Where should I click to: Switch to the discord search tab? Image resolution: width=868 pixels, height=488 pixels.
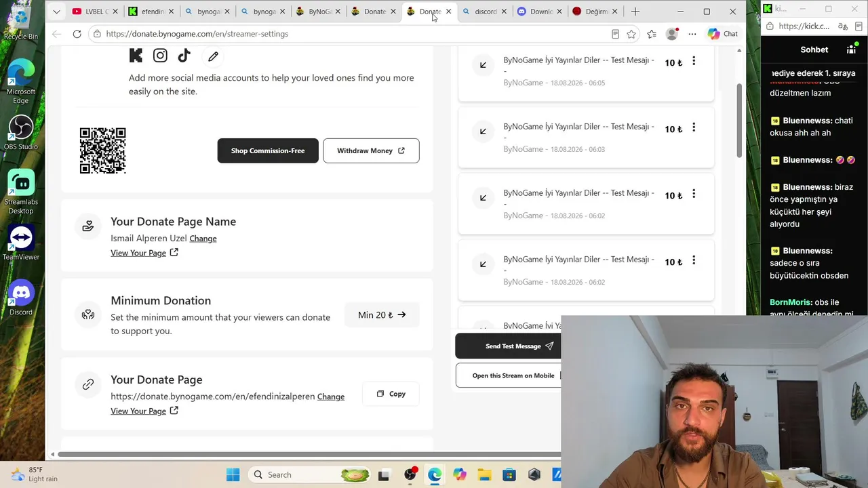[486, 12]
